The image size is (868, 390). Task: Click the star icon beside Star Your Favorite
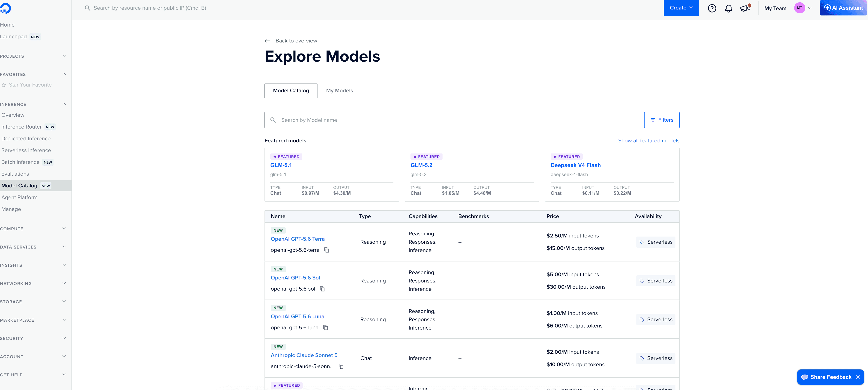point(4,85)
